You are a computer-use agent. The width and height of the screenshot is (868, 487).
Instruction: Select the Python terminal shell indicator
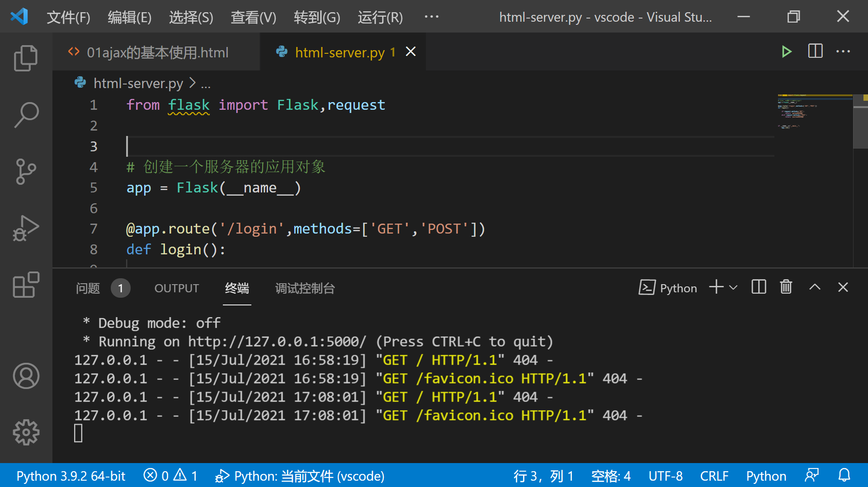(668, 288)
